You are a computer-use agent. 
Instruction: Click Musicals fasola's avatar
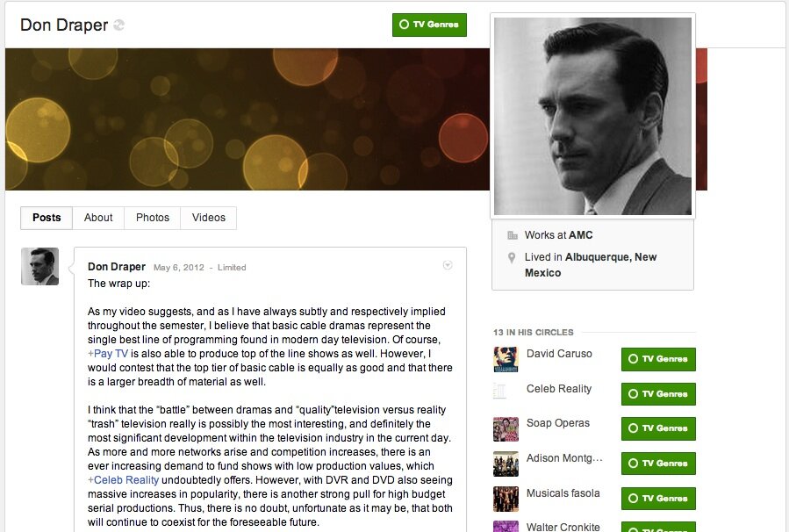point(506,499)
